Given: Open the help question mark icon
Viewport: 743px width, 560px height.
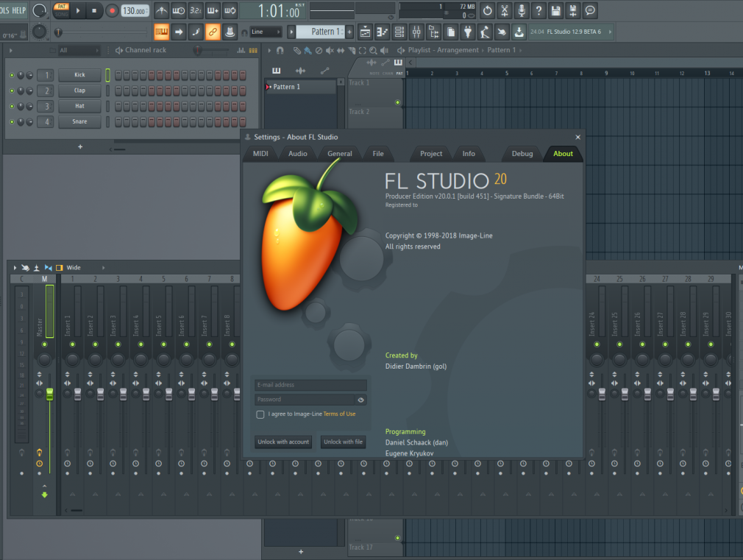Looking at the screenshot, I should click(538, 10).
